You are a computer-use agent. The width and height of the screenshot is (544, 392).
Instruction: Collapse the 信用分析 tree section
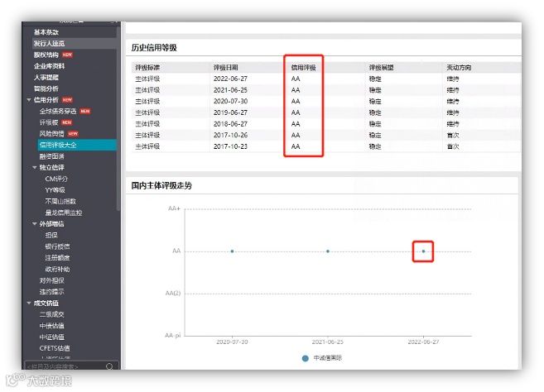pyautogui.click(x=29, y=100)
